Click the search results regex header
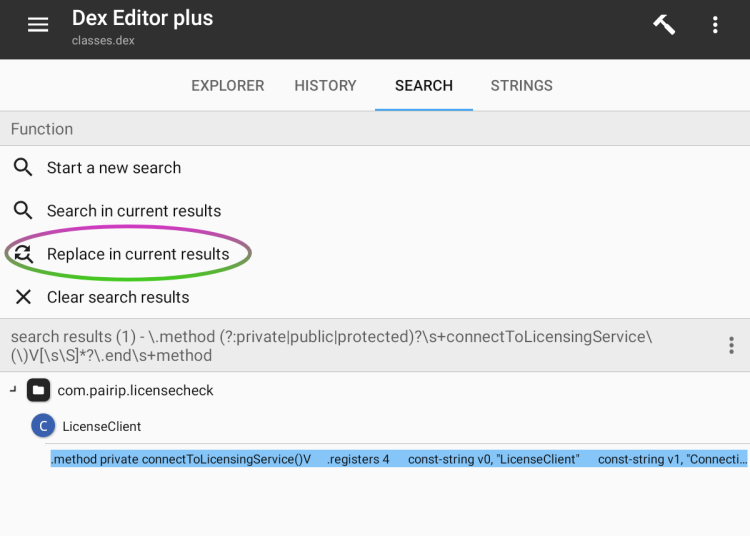Viewport: 750px width, 536px height. pos(331,346)
